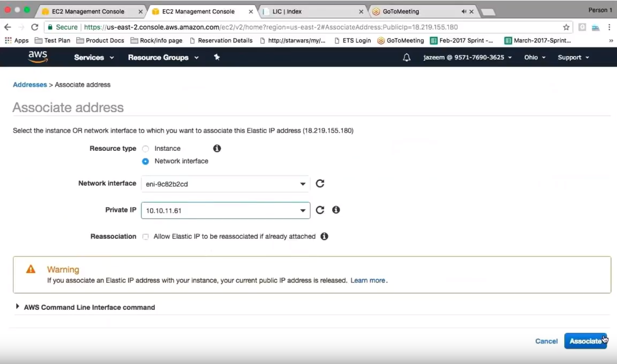
Task: Click the speaker icon on GoToMeeting tab
Action: click(463, 11)
